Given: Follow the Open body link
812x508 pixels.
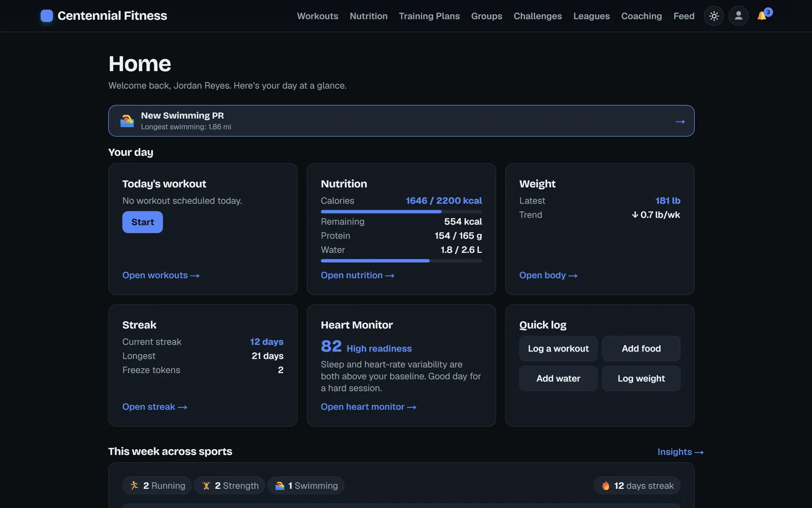Looking at the screenshot, I should (x=548, y=275).
